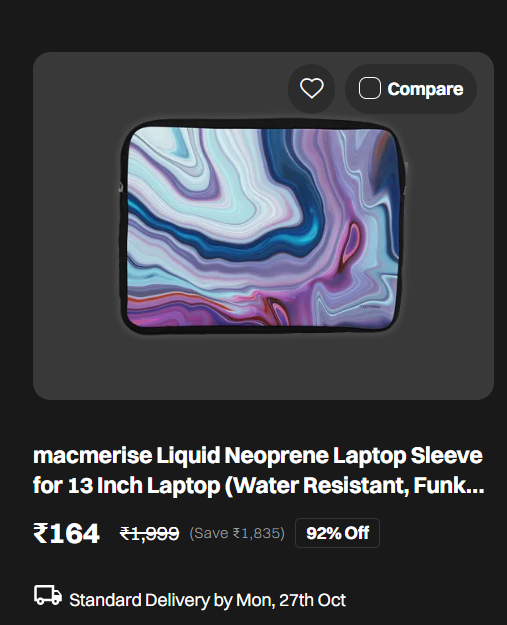Open the marble laptop sleeve product image
Screen dimensions: 507x625
[x=262, y=226]
